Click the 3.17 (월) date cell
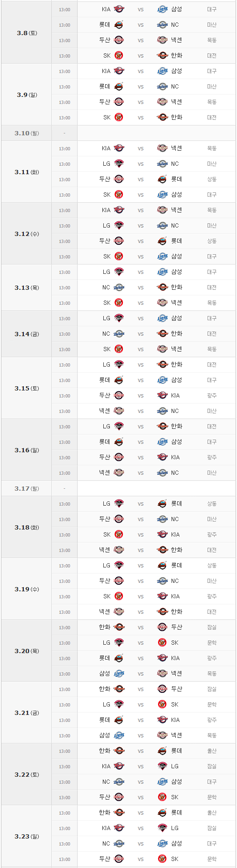Image resolution: width=237 pixels, height=868 pixels. pos(27,489)
